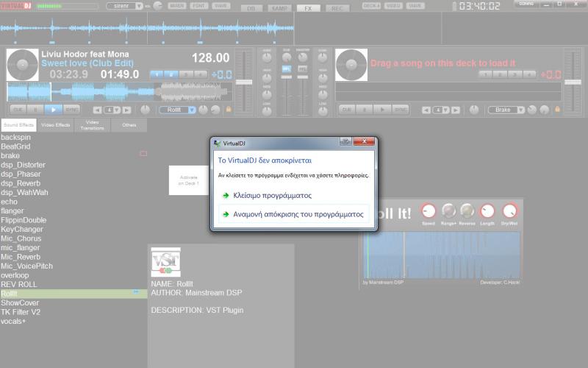Click Αναμονή απόκρισης του προγράμματος option
Screen dimensions: 588x368
(x=294, y=214)
